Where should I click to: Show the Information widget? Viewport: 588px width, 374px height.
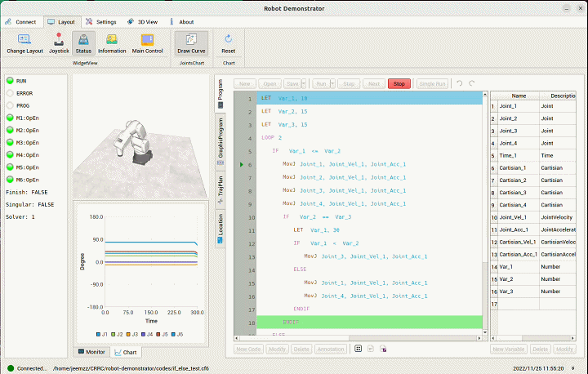(x=112, y=43)
